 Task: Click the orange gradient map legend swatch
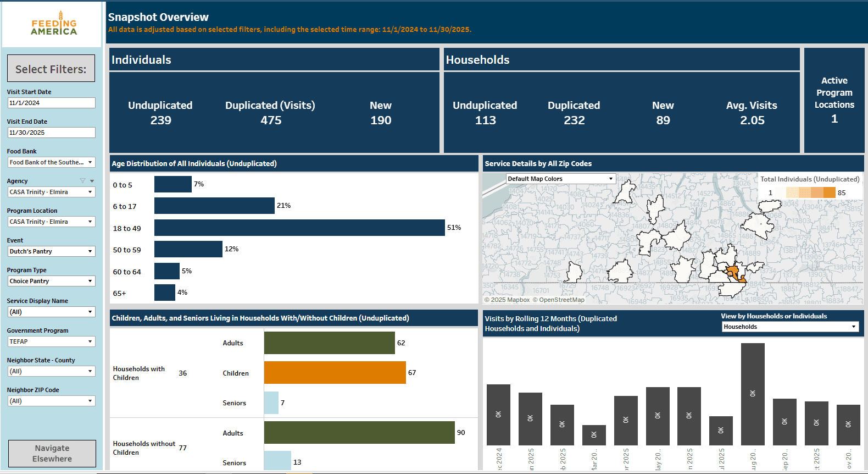tap(810, 192)
